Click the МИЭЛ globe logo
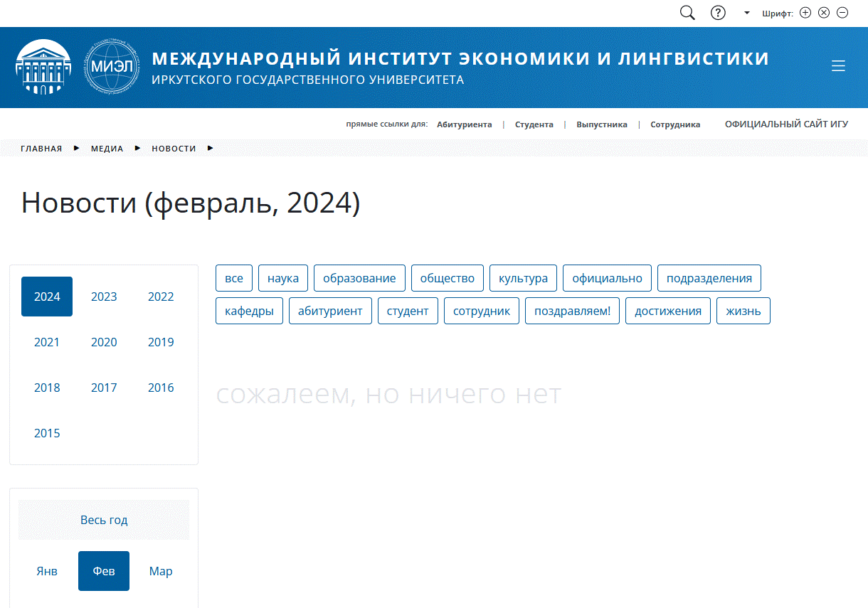 (112, 68)
